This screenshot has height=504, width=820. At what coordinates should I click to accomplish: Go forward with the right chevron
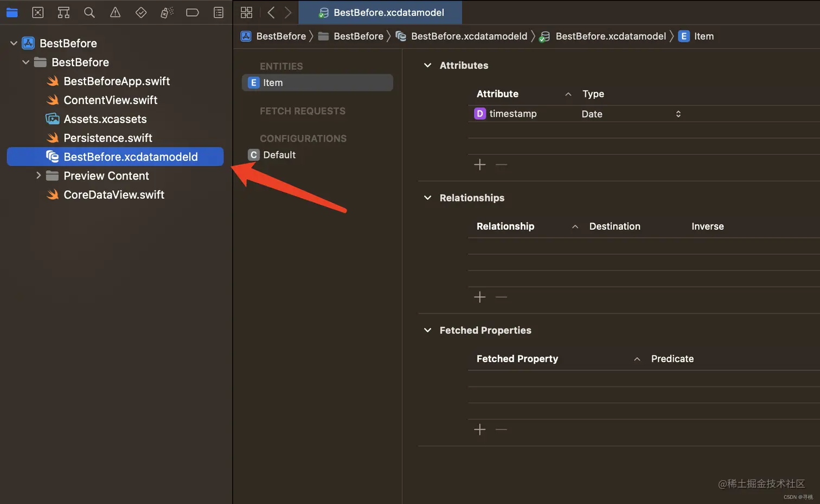pyautogui.click(x=288, y=12)
